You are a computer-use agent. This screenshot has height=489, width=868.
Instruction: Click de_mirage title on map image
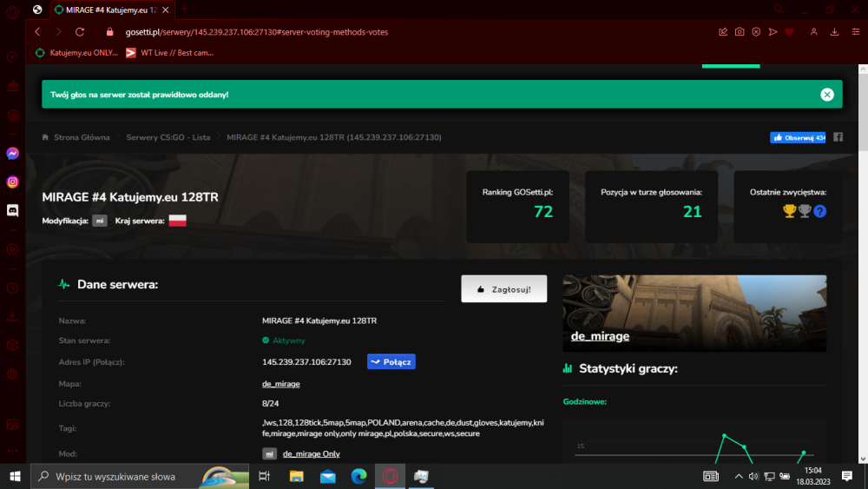pyautogui.click(x=600, y=336)
